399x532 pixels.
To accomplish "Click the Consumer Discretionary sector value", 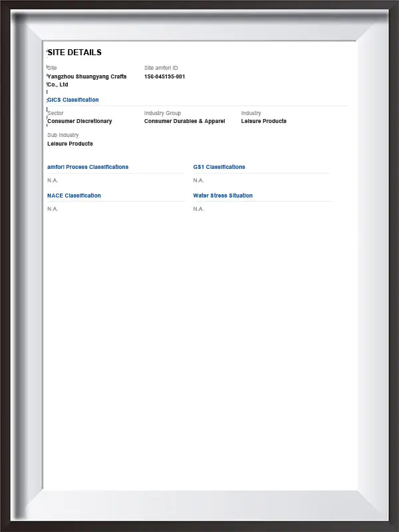I will [x=79, y=121].
